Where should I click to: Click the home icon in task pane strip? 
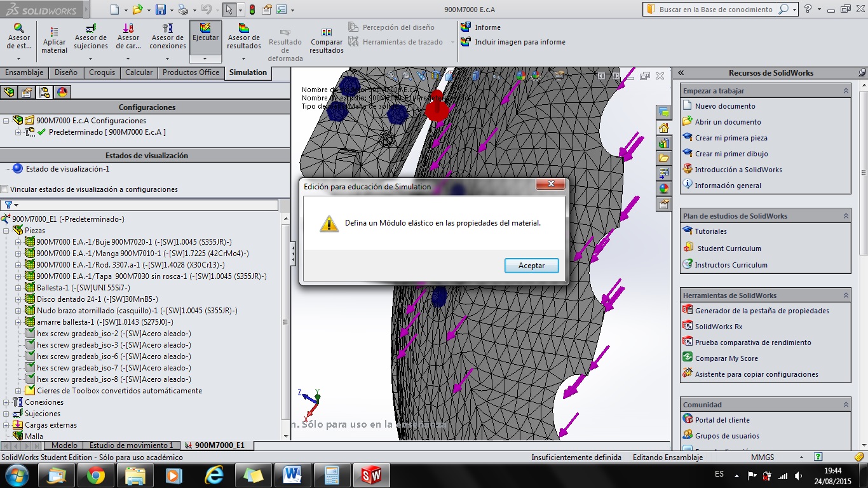pyautogui.click(x=664, y=127)
